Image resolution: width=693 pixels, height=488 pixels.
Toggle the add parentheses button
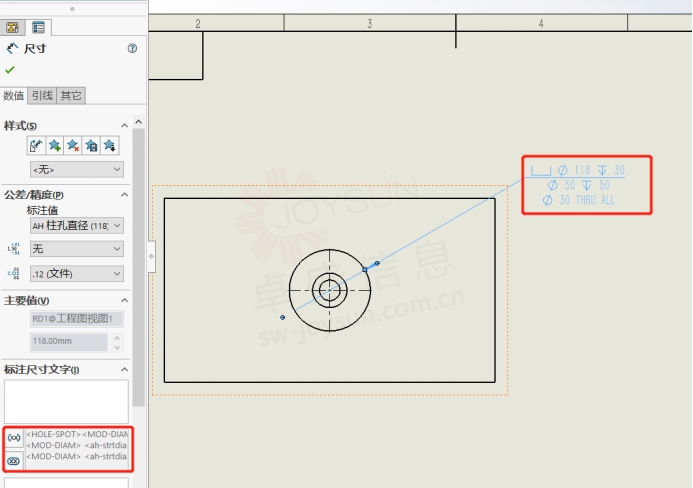[14, 439]
